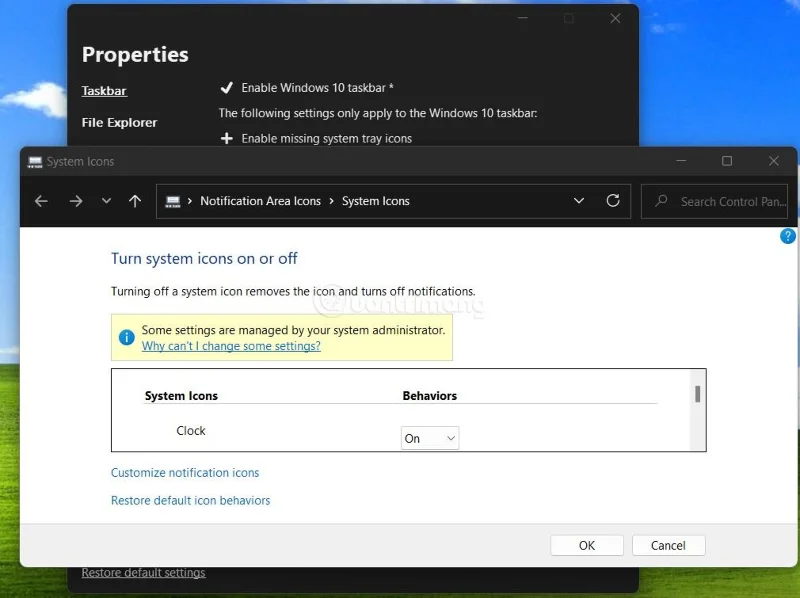Image resolution: width=800 pixels, height=598 pixels.
Task: Open recent locations chevron near navigation arrows
Action: click(106, 201)
